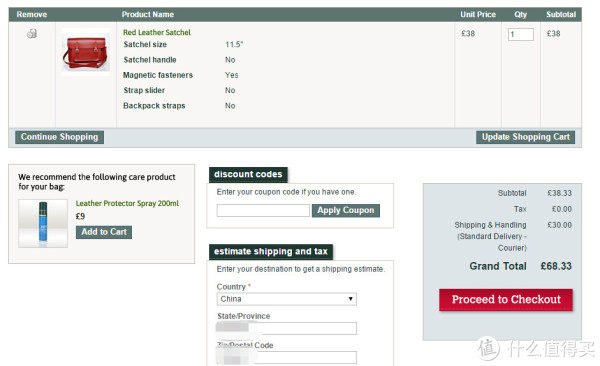Click the 11.5" satchel size value

pyautogui.click(x=234, y=44)
